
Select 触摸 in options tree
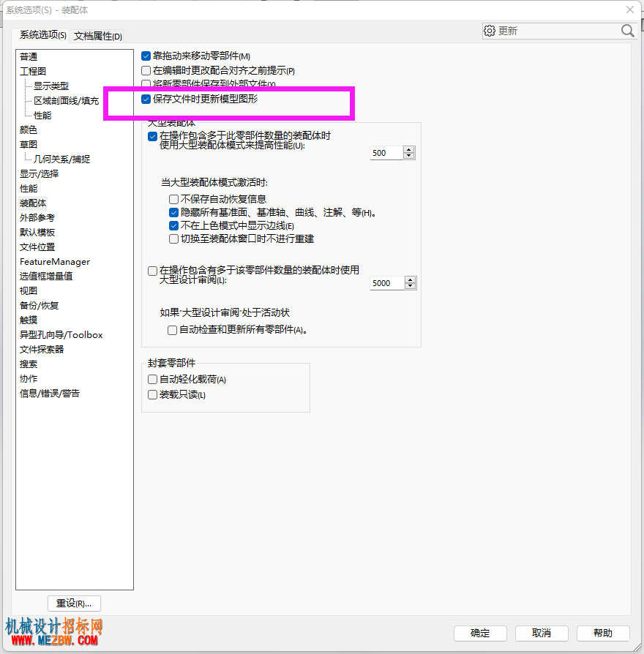tap(29, 320)
